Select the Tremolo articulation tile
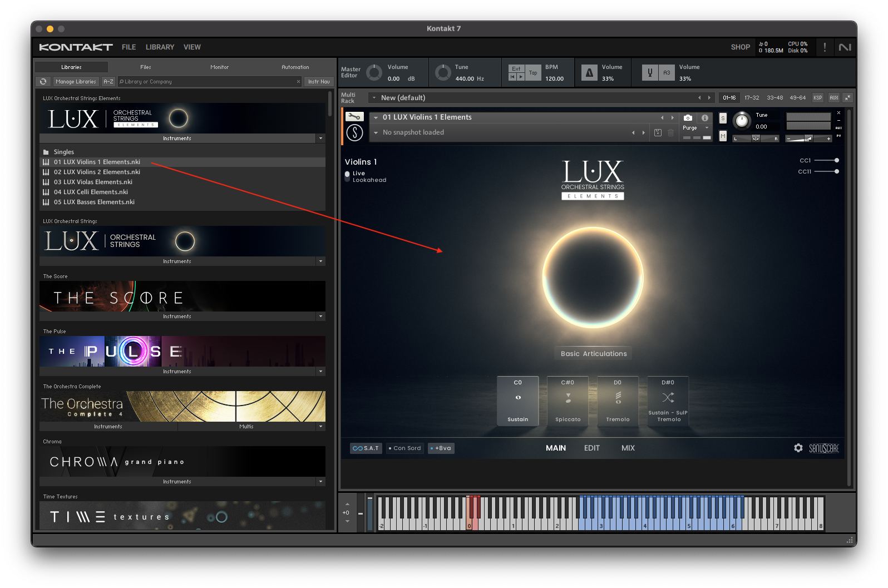The image size is (888, 588). [618, 401]
